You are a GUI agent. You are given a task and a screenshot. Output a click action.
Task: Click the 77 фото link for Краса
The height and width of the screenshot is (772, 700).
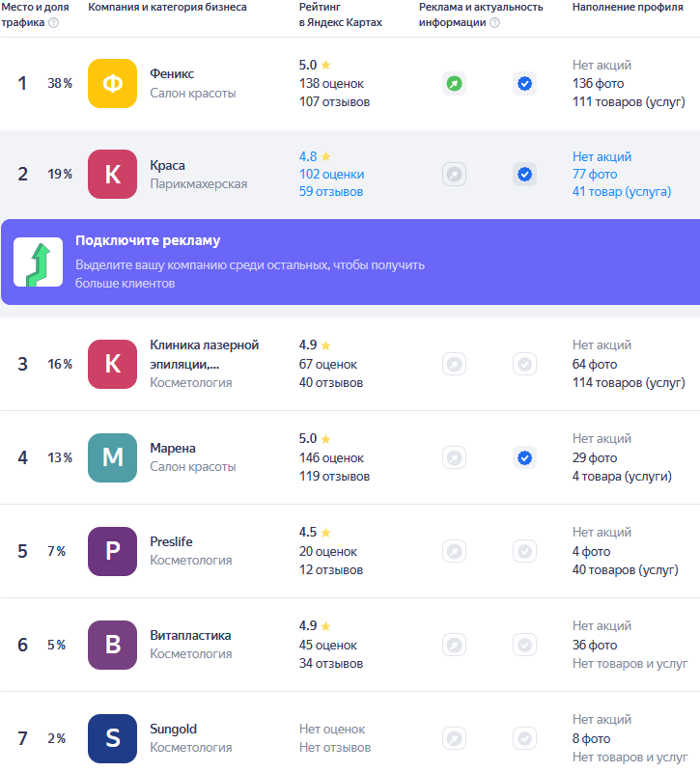click(595, 175)
